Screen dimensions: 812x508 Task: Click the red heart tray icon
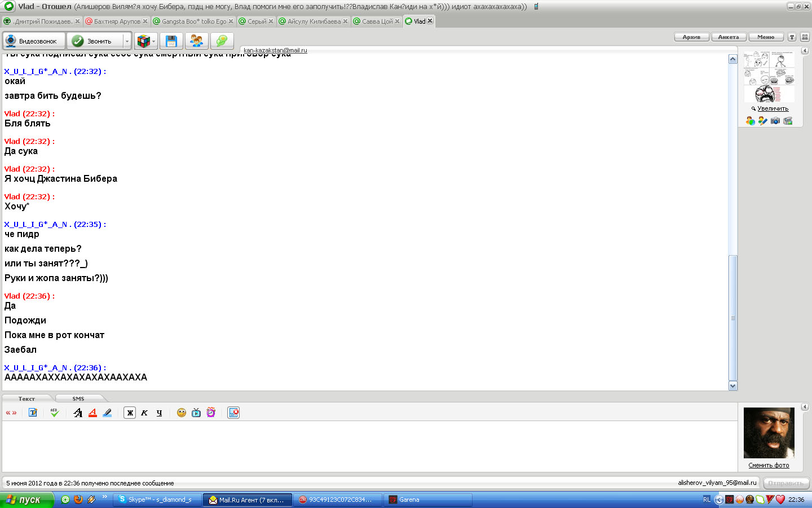click(780, 500)
